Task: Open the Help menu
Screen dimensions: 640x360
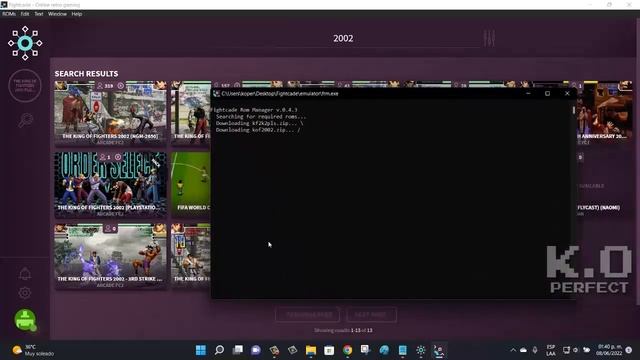Action: [77, 14]
